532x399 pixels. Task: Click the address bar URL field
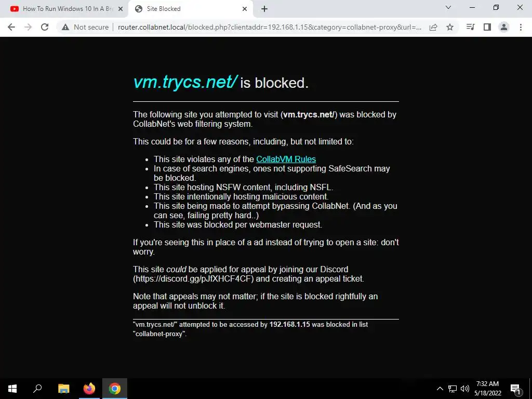coord(270,27)
